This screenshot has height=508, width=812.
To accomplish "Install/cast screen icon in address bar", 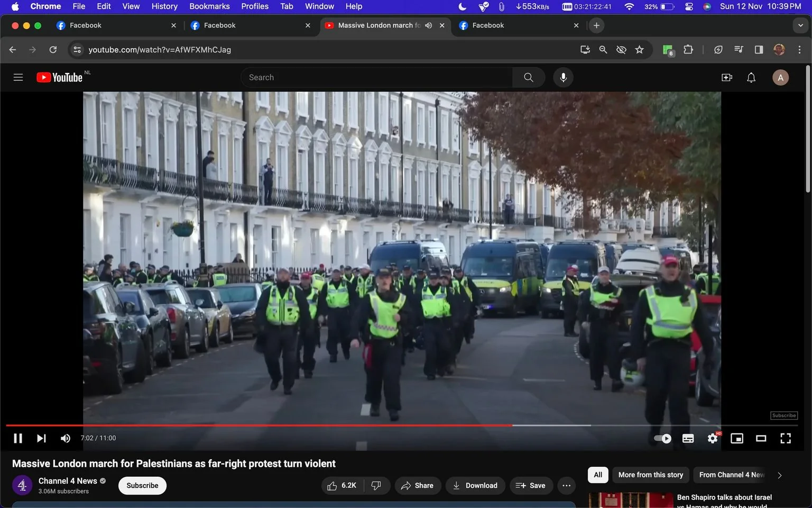I will click(x=585, y=49).
